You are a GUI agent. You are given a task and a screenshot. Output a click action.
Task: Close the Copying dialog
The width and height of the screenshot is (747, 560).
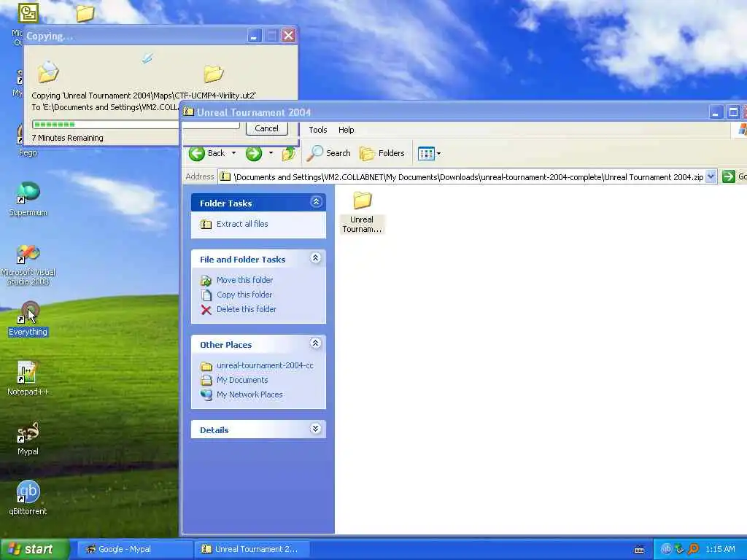point(288,35)
